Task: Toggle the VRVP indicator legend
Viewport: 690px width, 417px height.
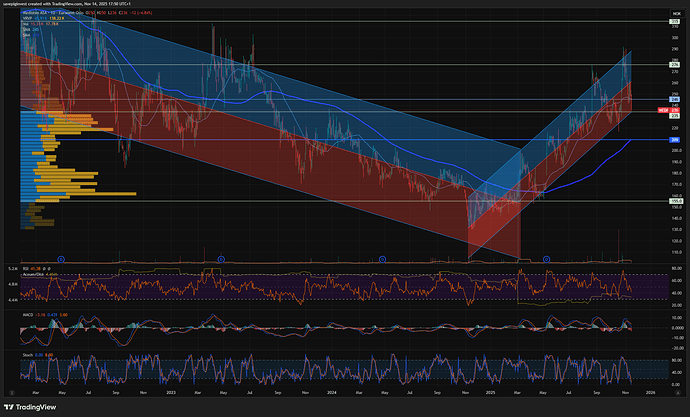Action: click(x=28, y=20)
